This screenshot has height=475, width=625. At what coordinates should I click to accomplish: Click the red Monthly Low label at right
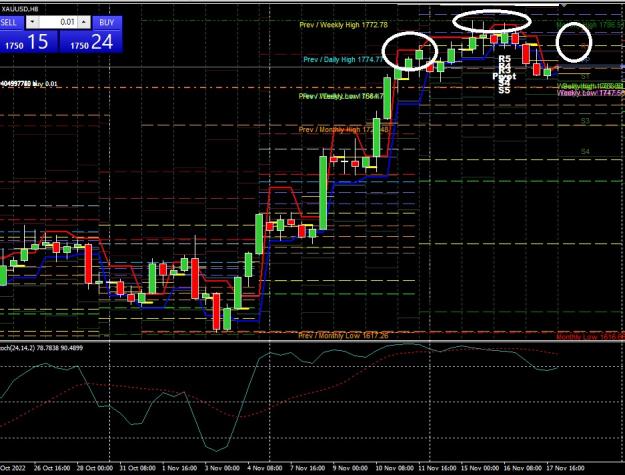[x=590, y=337]
